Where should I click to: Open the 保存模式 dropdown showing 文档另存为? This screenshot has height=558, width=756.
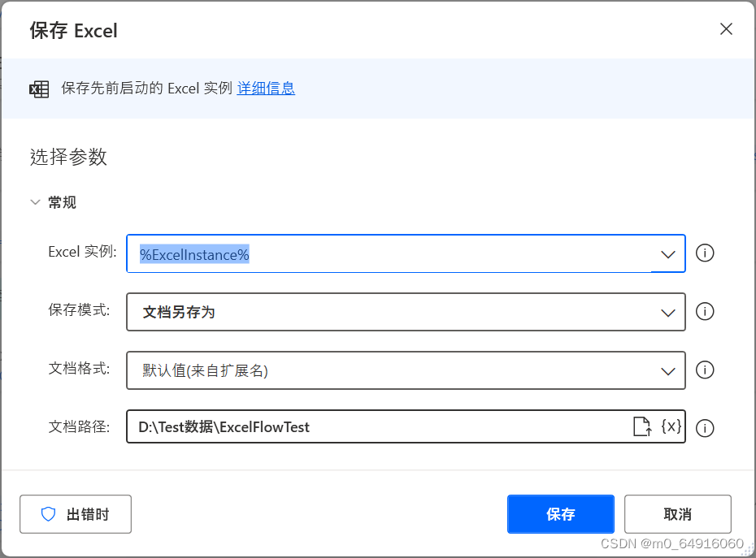point(667,312)
